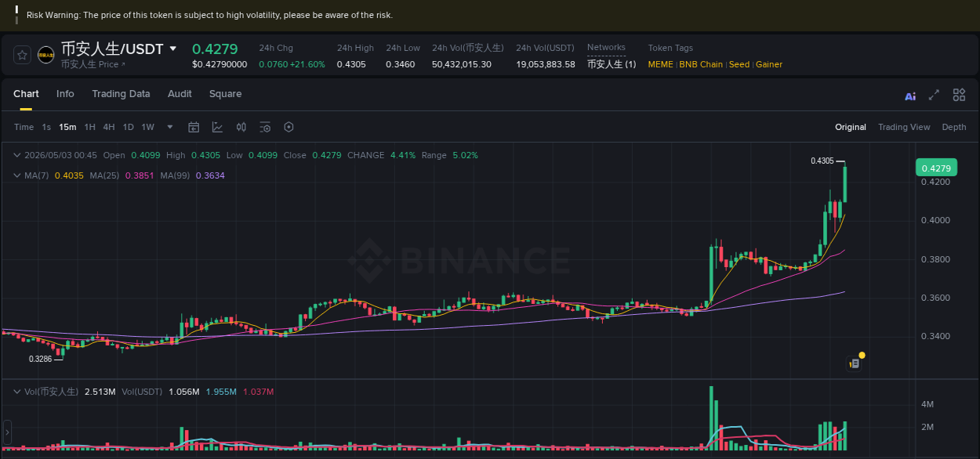The image size is (980, 459).
Task: Collapse the Vol indicator legend
Action: point(17,391)
